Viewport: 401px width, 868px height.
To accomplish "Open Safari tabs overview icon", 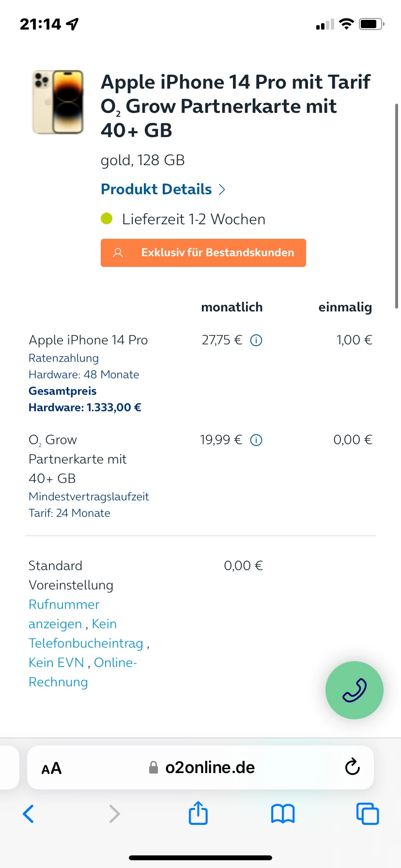I will click(368, 814).
